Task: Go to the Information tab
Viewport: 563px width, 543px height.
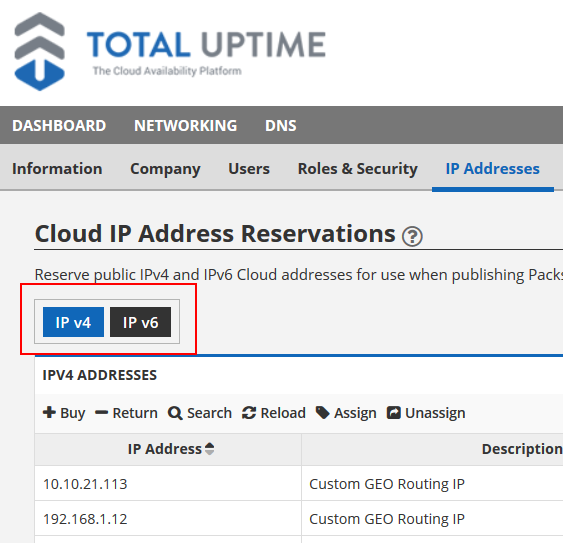Action: click(x=57, y=169)
